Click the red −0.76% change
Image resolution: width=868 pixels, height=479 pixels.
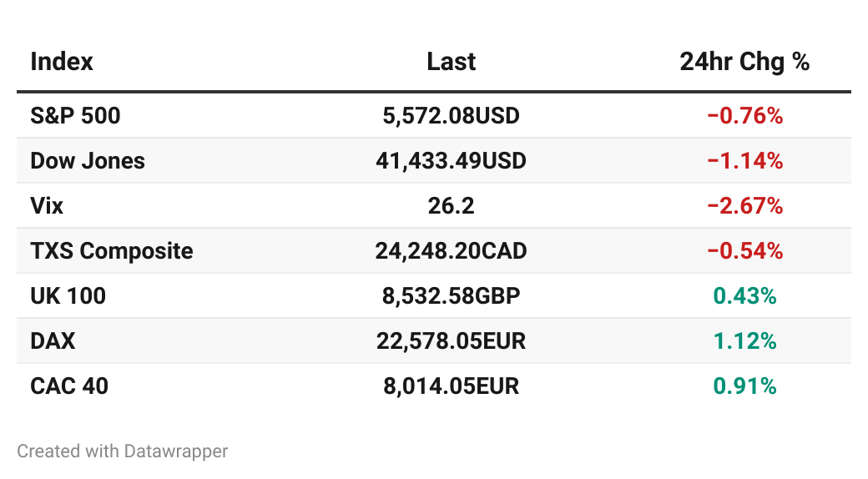tap(745, 116)
